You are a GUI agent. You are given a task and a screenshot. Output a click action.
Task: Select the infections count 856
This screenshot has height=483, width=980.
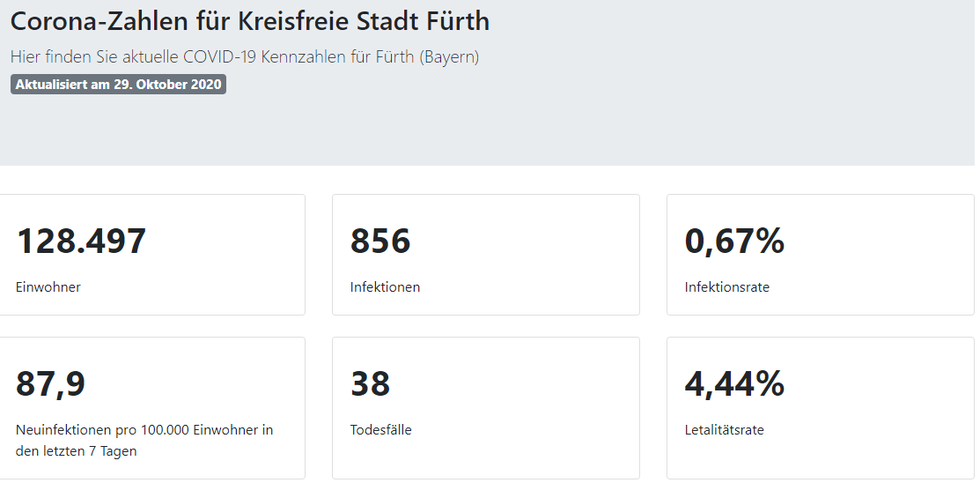380,241
